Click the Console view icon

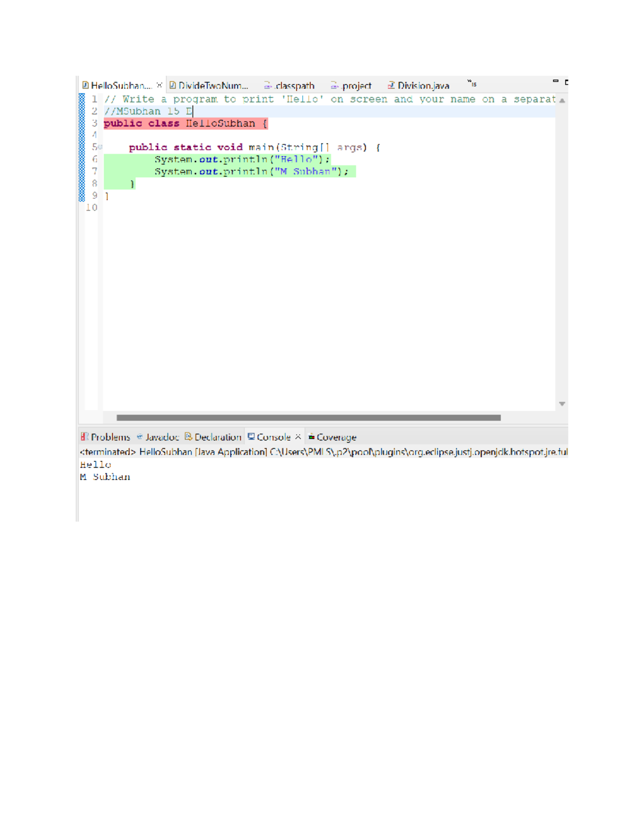(251, 437)
